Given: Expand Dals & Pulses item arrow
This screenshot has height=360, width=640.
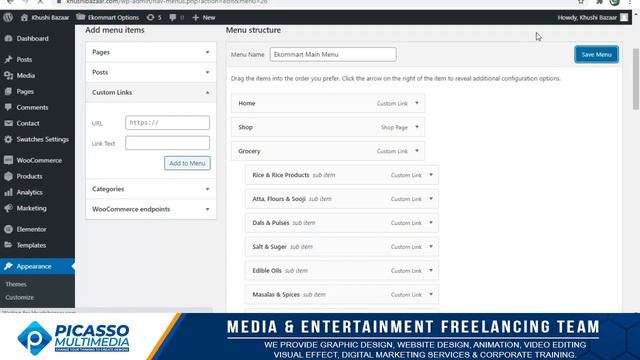Looking at the screenshot, I should click(x=431, y=222).
